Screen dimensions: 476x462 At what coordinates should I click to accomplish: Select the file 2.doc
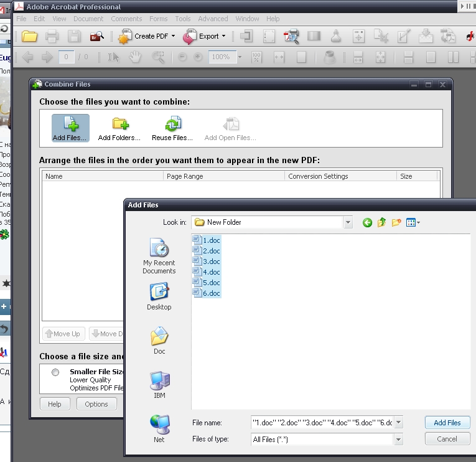pyautogui.click(x=207, y=251)
